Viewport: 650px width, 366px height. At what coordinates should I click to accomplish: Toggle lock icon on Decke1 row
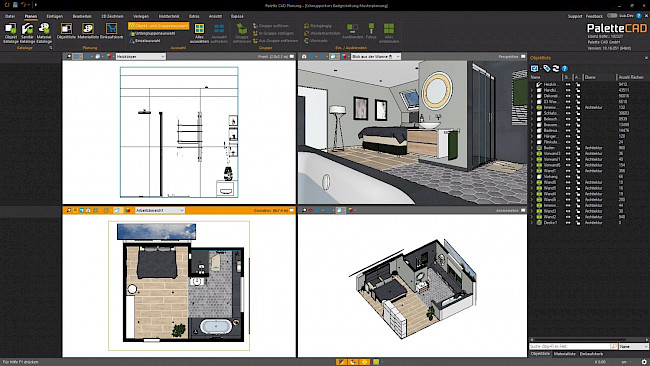point(578,223)
